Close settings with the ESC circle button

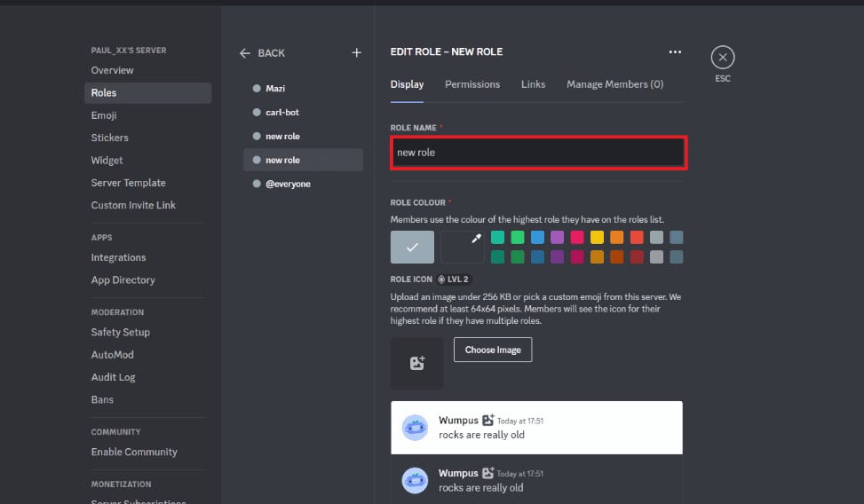723,58
